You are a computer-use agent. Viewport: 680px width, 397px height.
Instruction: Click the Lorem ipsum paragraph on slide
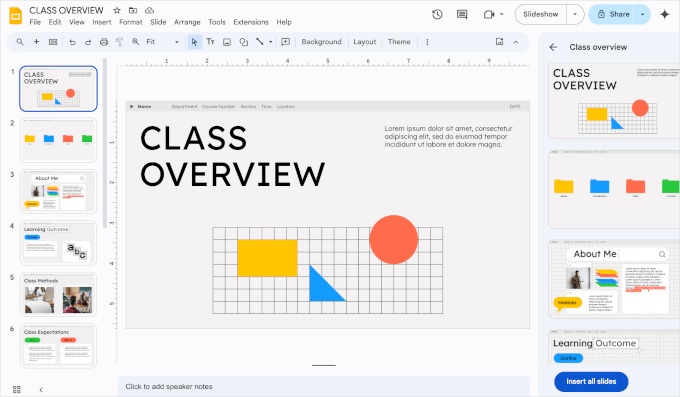(448, 137)
